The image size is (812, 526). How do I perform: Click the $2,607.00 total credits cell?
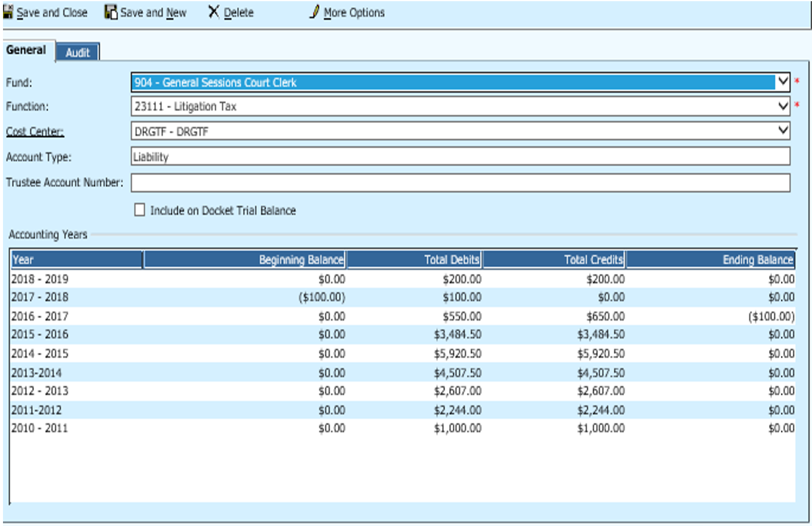(x=601, y=391)
